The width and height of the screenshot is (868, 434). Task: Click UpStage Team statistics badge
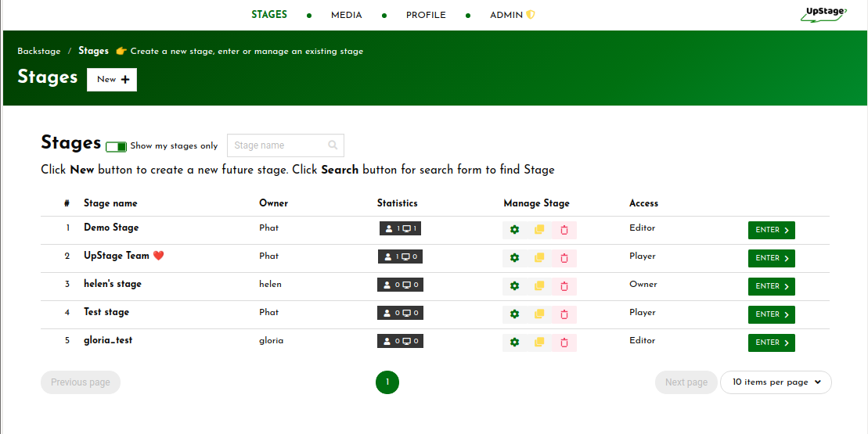[400, 257]
